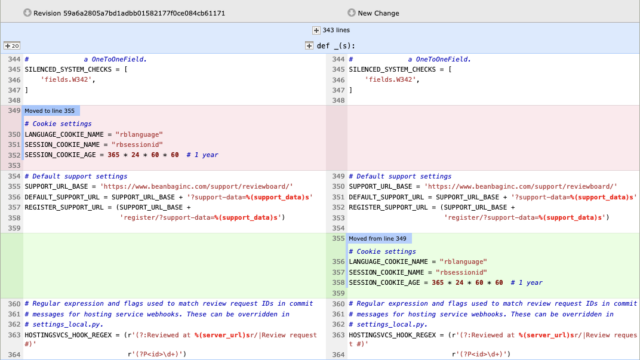Click right 'fields.W342' string

click(x=390, y=80)
